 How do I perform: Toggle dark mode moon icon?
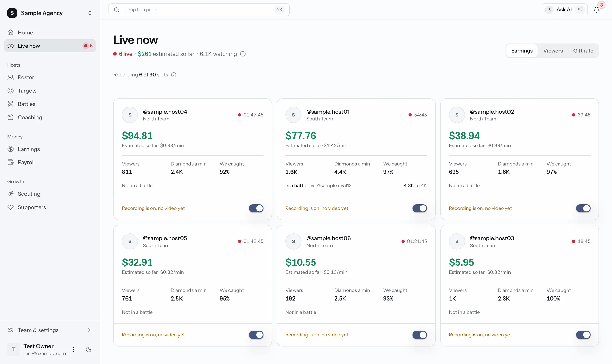tap(88, 349)
